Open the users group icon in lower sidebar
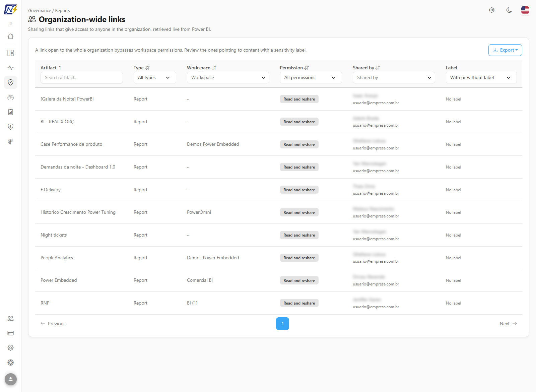Image resolution: width=536 pixels, height=392 pixels. tap(11, 318)
